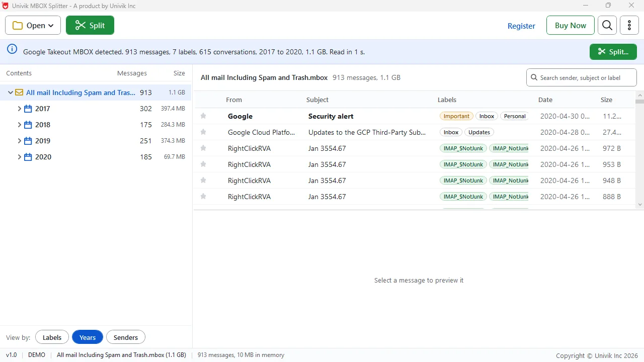This screenshot has width=644, height=362.
Task: Click the Univik app logo in title bar
Action: pyautogui.click(x=6, y=6)
